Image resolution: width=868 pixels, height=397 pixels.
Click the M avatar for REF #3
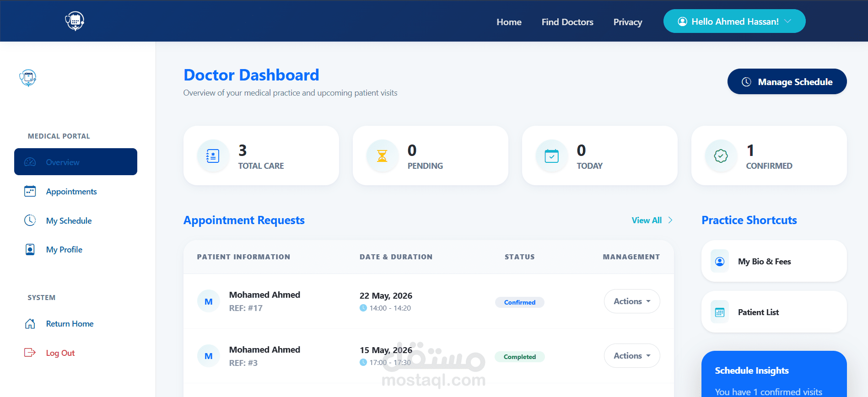point(209,356)
